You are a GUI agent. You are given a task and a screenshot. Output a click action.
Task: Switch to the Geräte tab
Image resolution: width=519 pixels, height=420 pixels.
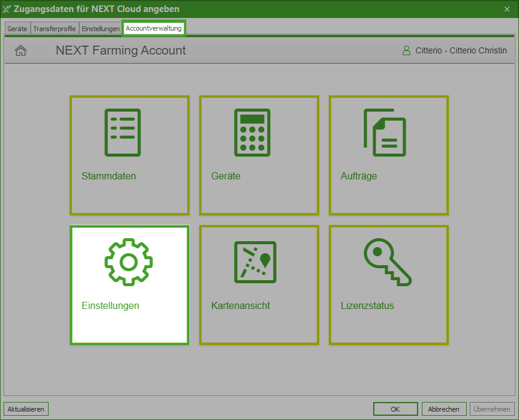(x=17, y=29)
